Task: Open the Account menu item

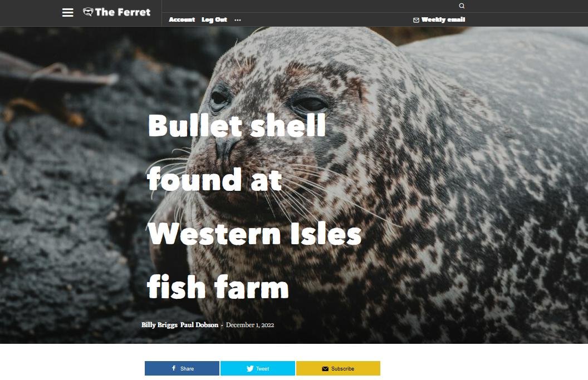Action: click(182, 19)
